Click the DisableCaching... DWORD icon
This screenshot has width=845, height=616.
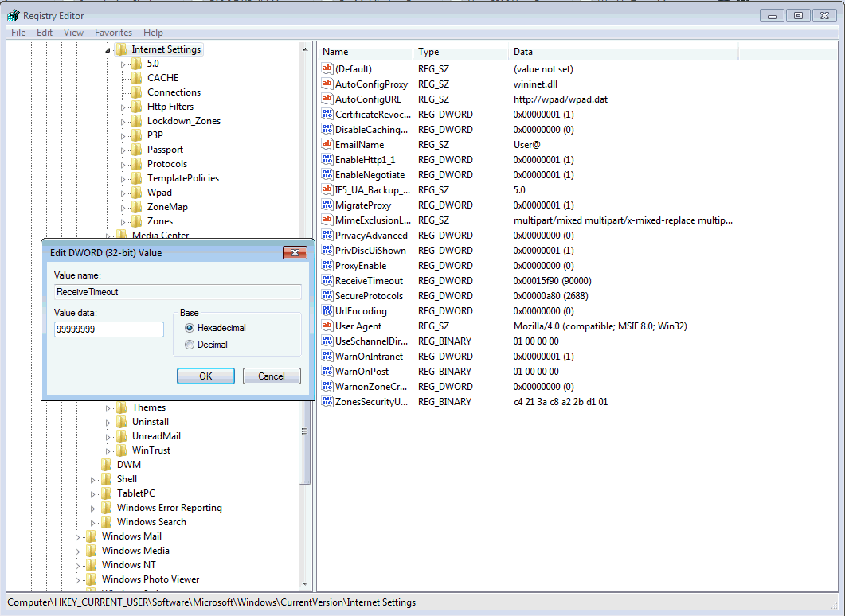tap(327, 129)
